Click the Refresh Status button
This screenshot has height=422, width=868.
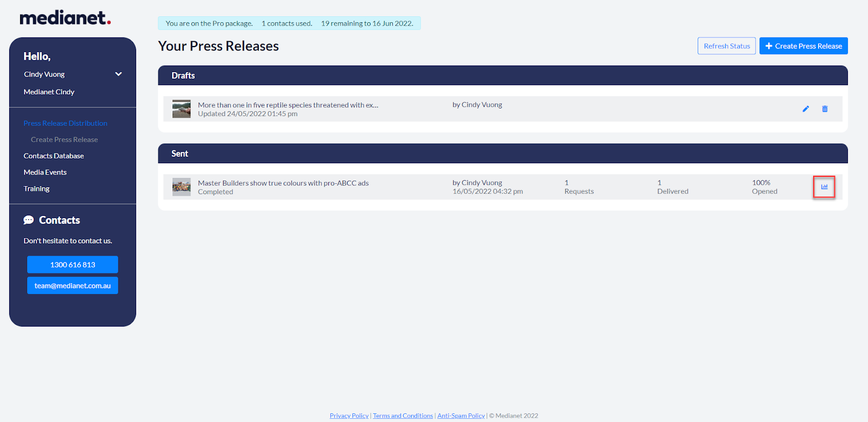coord(726,46)
